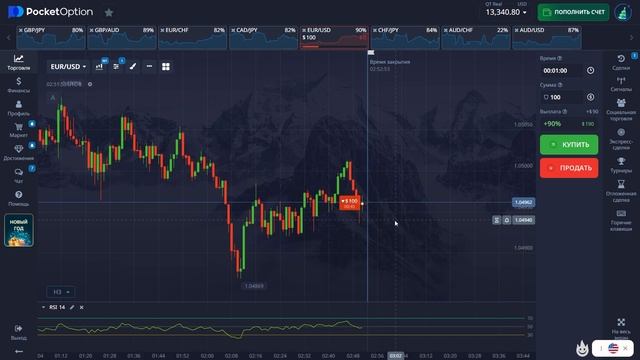
Task: Close the GBP/JPY asset tab
Action: [20, 30]
